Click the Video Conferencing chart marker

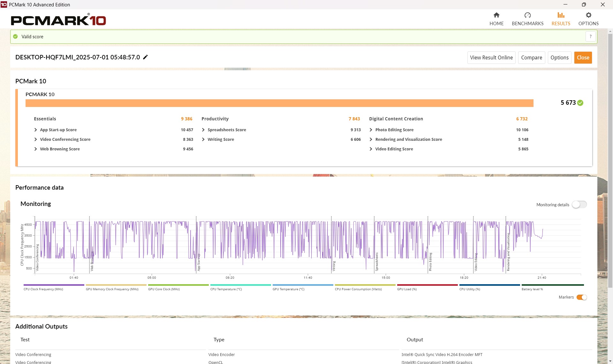pyautogui.click(x=37, y=257)
